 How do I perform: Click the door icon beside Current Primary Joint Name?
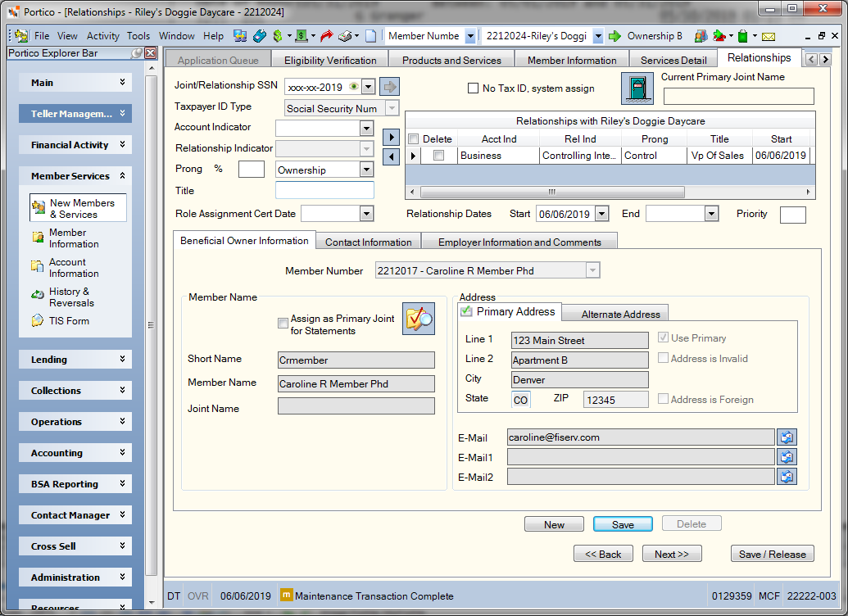[637, 88]
